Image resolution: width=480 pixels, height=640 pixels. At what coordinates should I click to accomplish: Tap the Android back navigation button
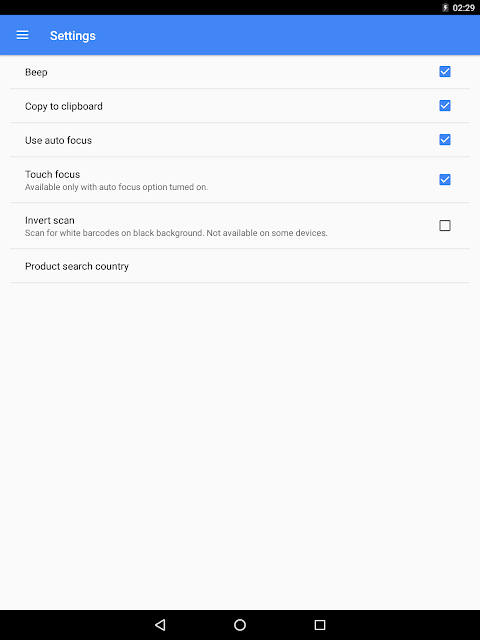pyautogui.click(x=160, y=624)
